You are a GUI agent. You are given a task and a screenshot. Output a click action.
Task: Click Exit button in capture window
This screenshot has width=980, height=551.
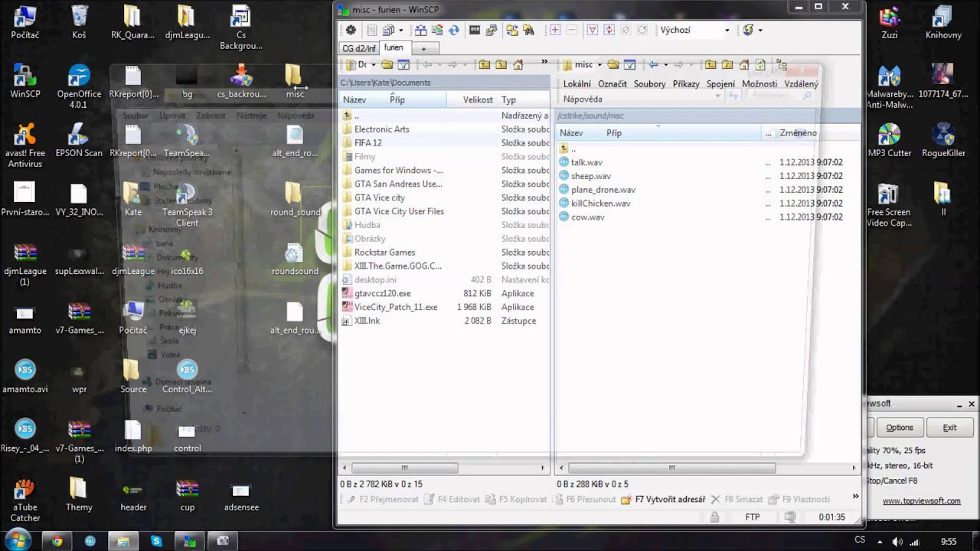pos(949,428)
